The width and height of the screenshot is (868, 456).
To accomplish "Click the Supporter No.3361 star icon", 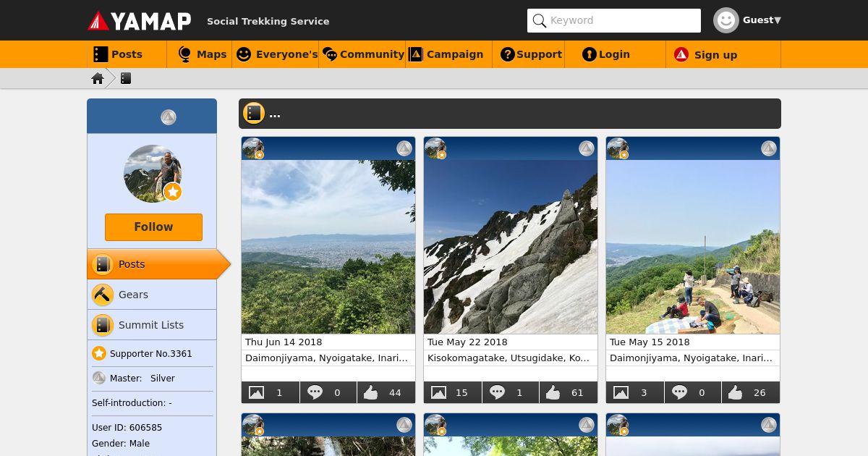I will (99, 353).
